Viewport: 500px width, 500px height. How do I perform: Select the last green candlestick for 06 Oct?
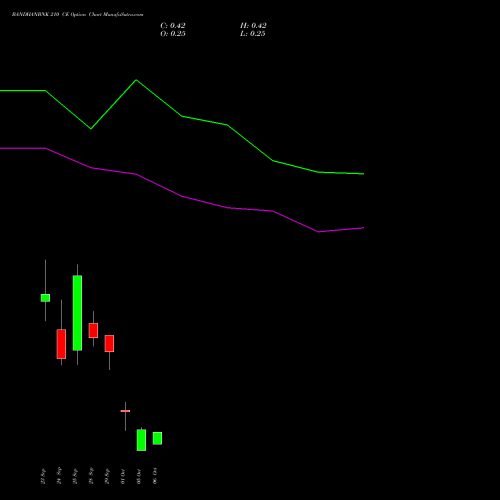[157, 438]
